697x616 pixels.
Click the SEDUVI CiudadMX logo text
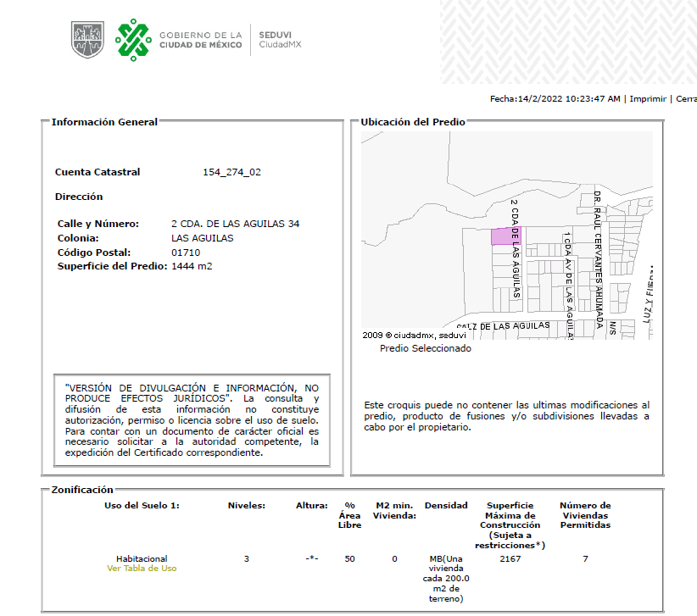(280, 40)
